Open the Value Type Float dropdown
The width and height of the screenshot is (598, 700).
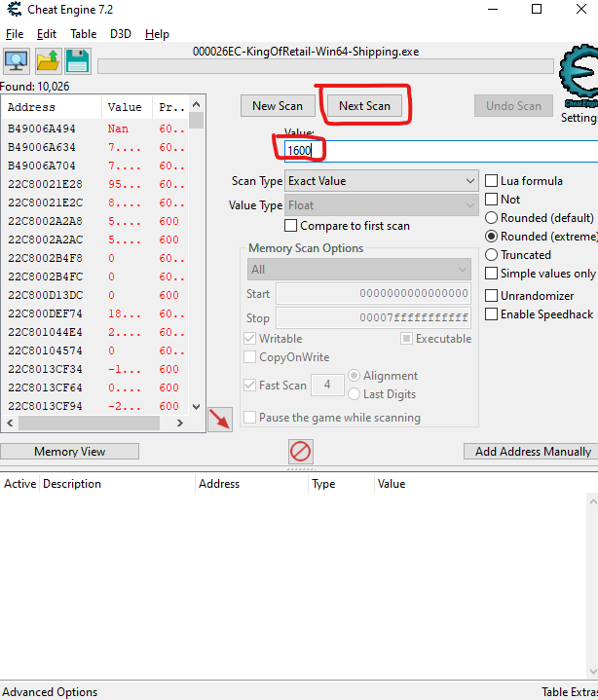coord(381,205)
